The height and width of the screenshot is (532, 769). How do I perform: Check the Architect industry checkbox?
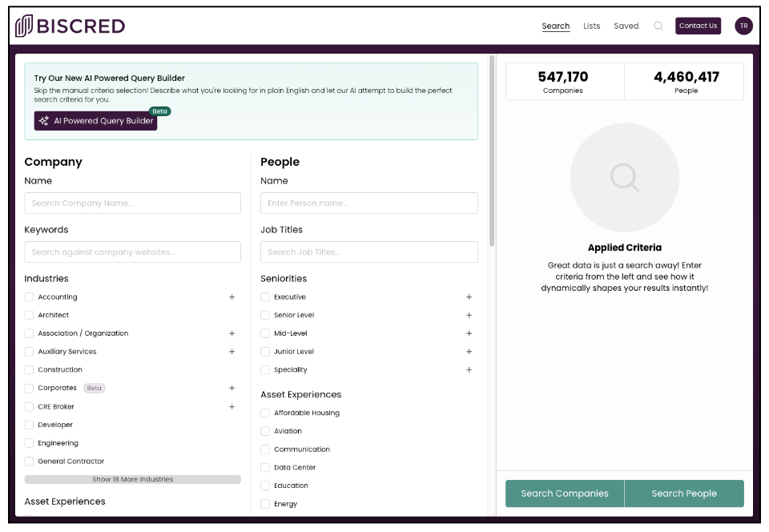click(x=29, y=316)
